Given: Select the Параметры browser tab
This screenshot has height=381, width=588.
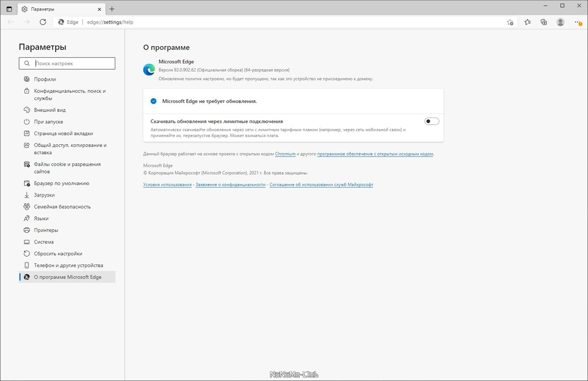Looking at the screenshot, I should (x=62, y=9).
